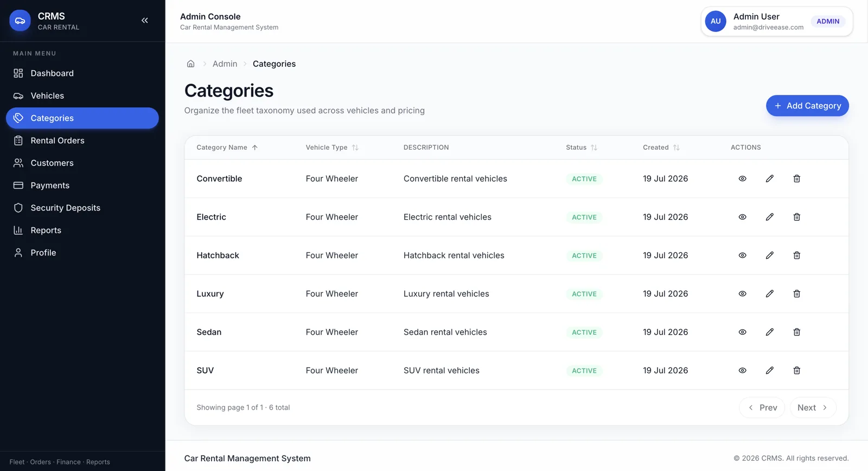Open Payments in the sidebar
This screenshot has width=868, height=471.
82,186
